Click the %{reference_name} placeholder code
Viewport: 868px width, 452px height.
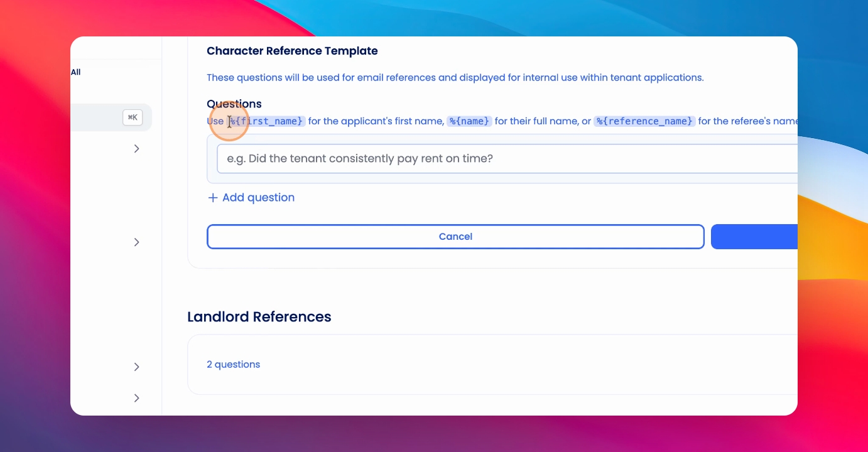[644, 121]
